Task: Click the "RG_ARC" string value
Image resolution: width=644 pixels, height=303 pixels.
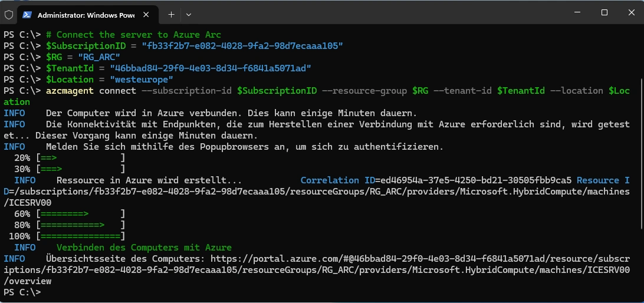Action: click(98, 57)
